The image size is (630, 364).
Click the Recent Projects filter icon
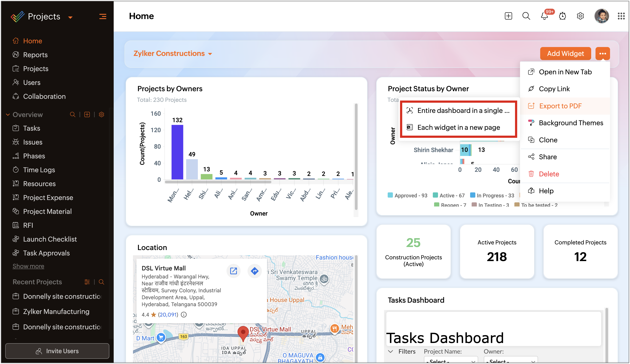(87, 282)
